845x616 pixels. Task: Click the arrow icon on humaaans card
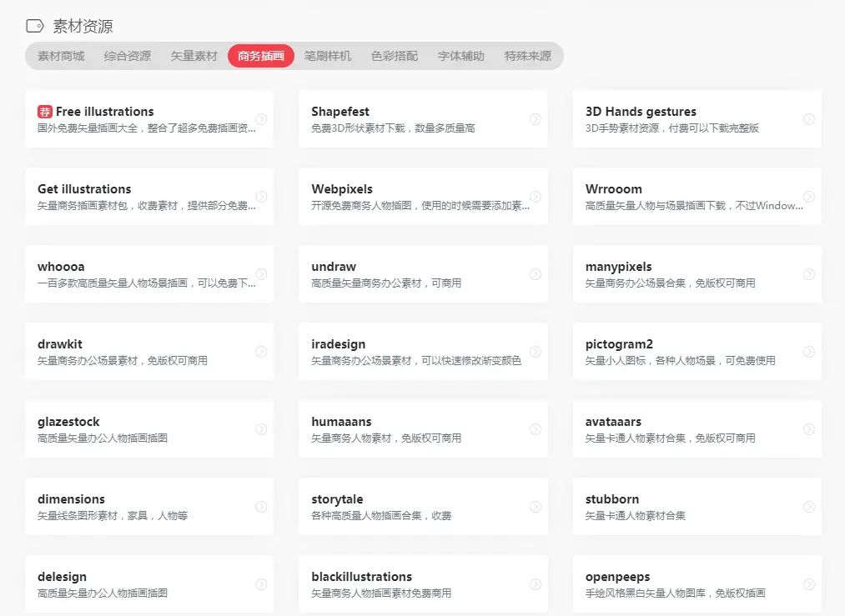pos(536,429)
